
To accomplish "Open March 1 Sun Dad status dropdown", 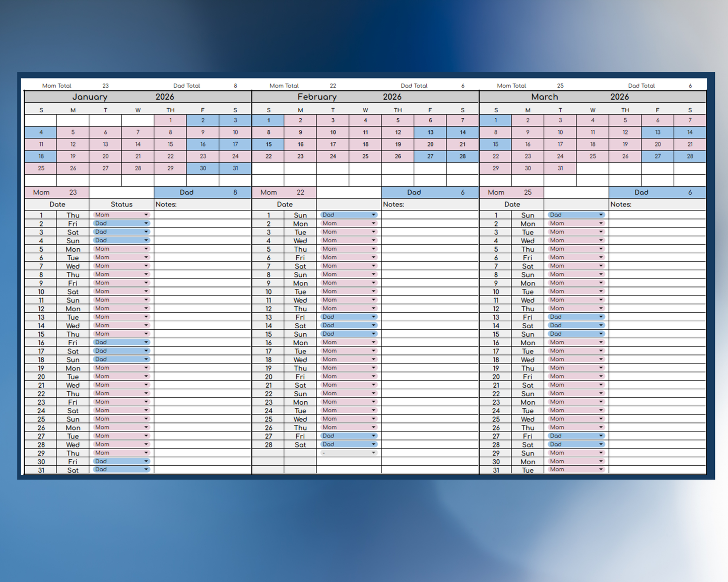I will point(576,215).
